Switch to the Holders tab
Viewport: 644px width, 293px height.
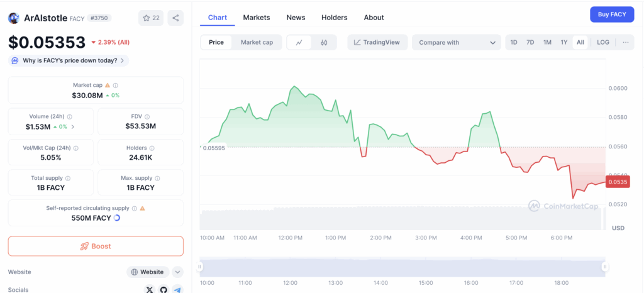tap(334, 18)
